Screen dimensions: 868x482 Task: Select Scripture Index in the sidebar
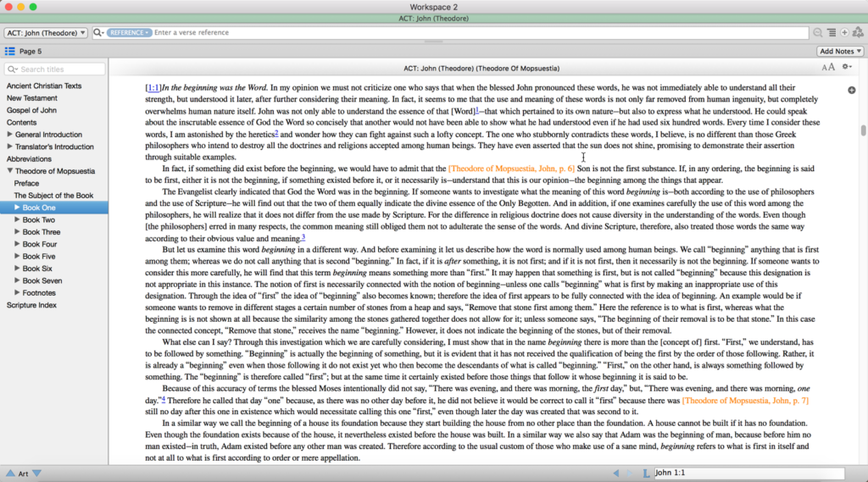31,305
